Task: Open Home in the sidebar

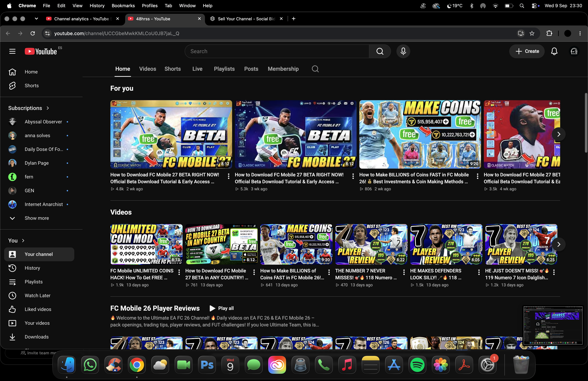Action: pos(31,72)
